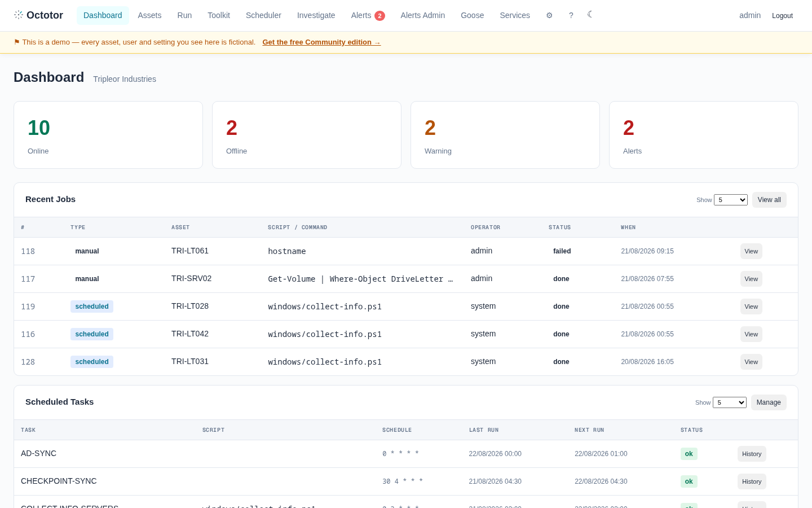The image size is (812, 508).
Task: Expand the Recent Jobs Show dropdown
Action: [731, 200]
